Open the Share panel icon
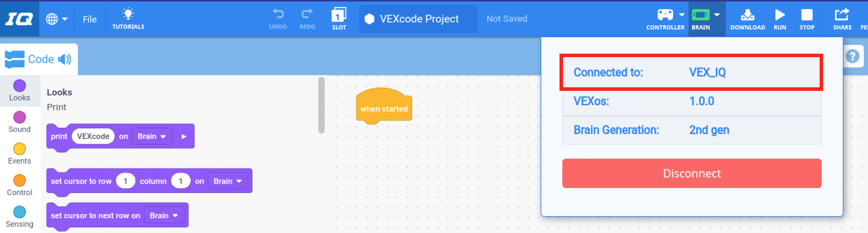 coord(842,15)
